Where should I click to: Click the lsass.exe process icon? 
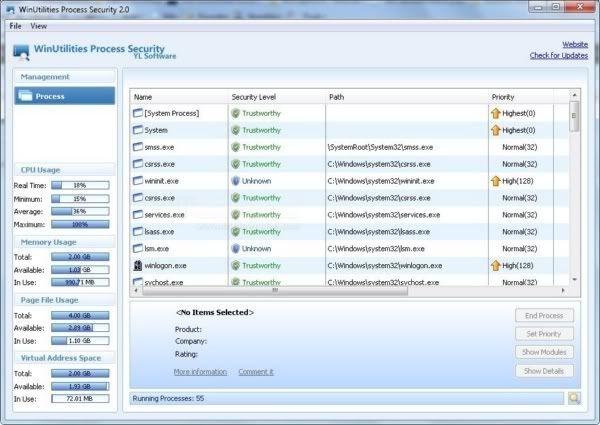tap(138, 231)
